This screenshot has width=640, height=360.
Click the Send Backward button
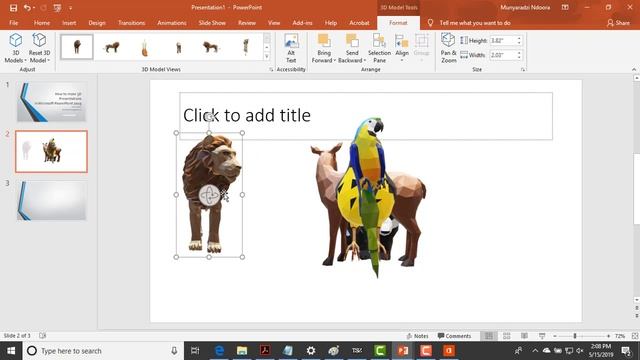(x=352, y=48)
